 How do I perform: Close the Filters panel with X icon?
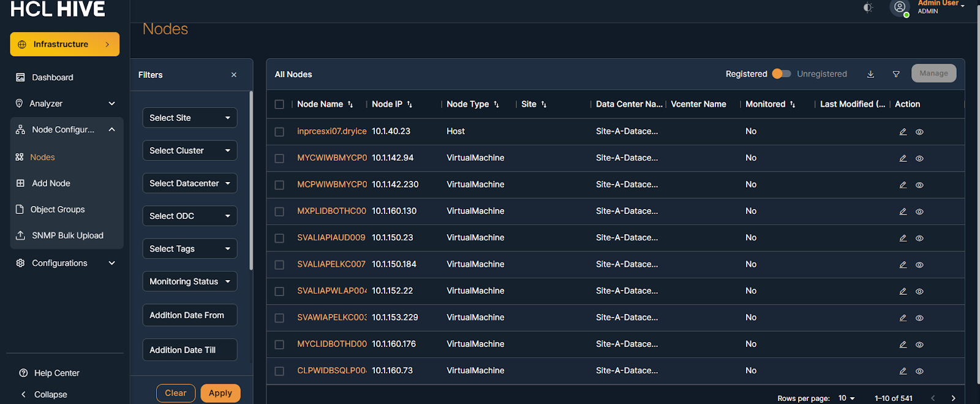click(234, 75)
